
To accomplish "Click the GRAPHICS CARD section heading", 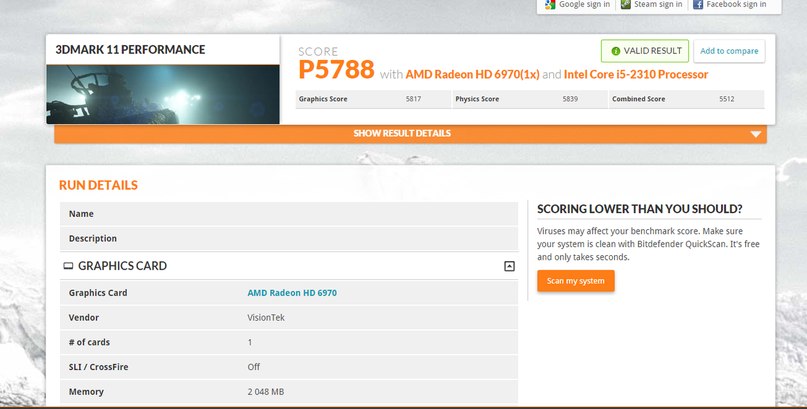I will point(122,266).
